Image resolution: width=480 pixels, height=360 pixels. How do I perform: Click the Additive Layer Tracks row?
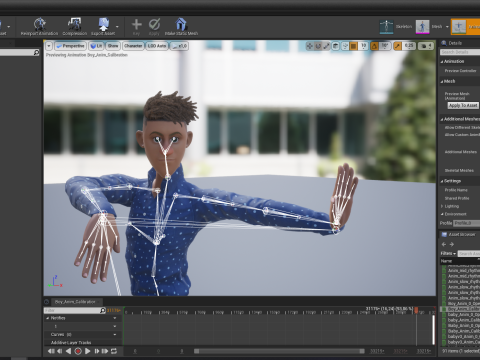pos(83,342)
